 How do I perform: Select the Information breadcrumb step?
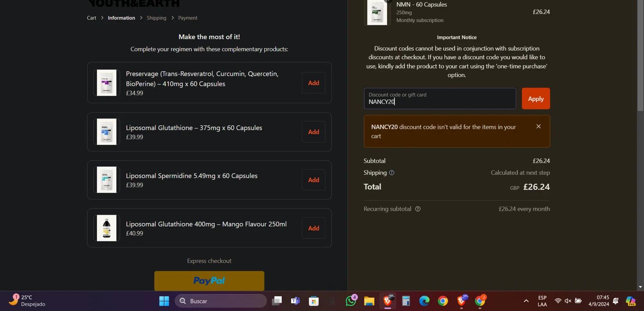[121, 18]
